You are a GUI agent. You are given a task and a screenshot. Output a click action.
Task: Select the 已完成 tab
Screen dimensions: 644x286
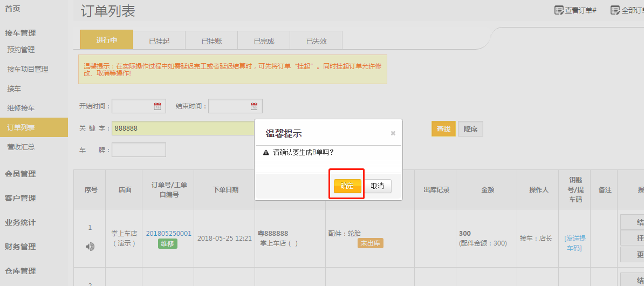pos(264,40)
